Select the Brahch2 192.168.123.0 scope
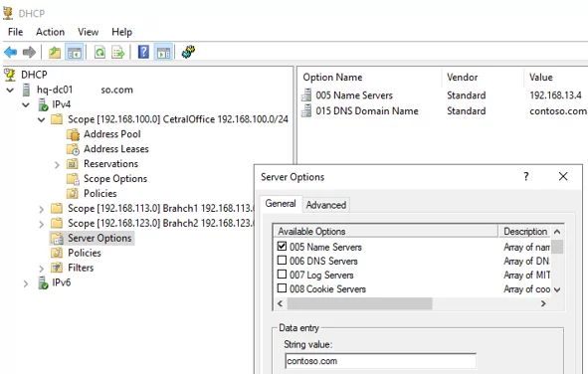Image resolution: width=588 pixels, height=374 pixels. [160, 224]
